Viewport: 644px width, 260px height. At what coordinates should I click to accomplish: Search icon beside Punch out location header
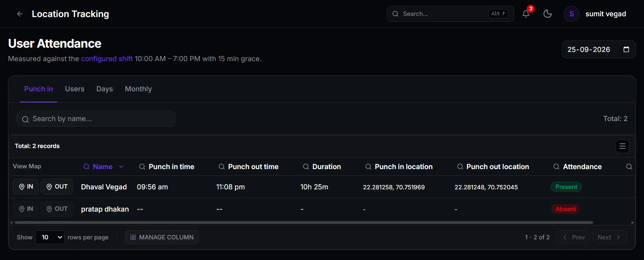460,167
